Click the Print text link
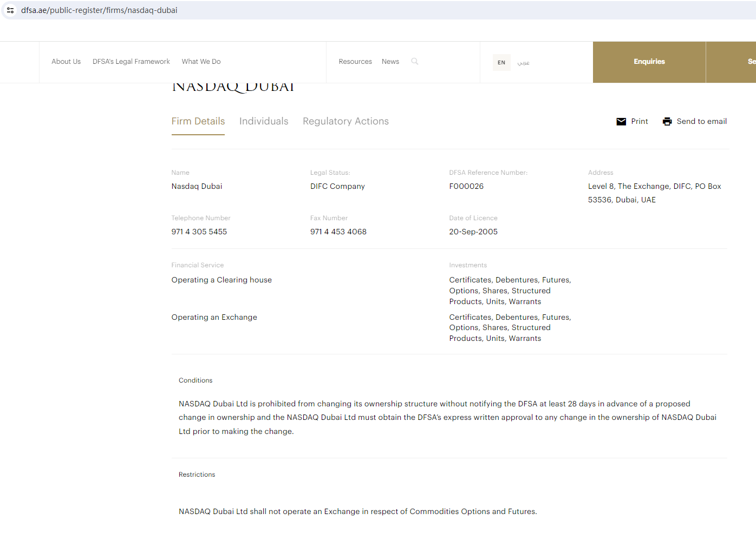 click(x=639, y=122)
